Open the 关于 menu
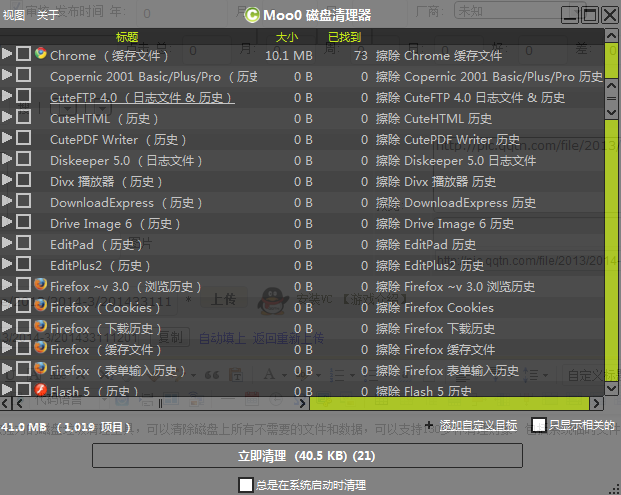Image resolution: width=621 pixels, height=495 pixels. [47, 15]
